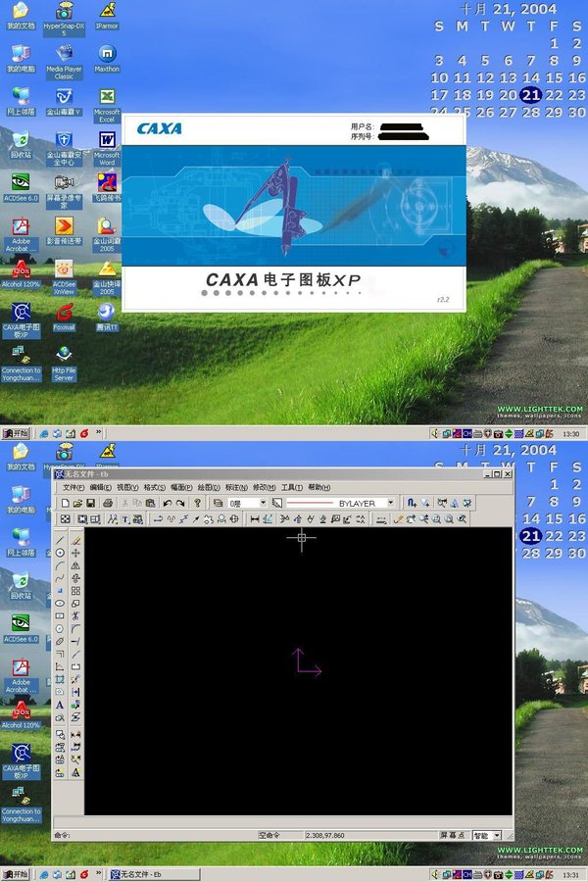
Task: Click the question mark Help icon
Action: point(197,503)
